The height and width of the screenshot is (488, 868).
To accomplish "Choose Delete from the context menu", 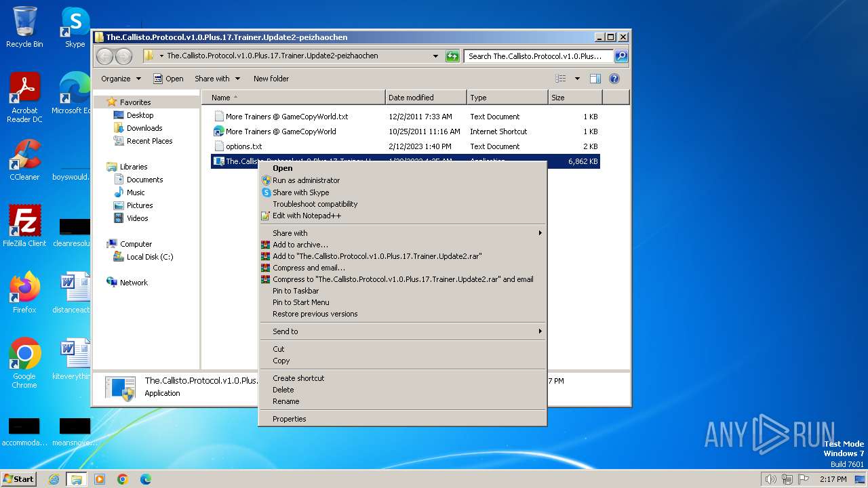I will coord(403,390).
